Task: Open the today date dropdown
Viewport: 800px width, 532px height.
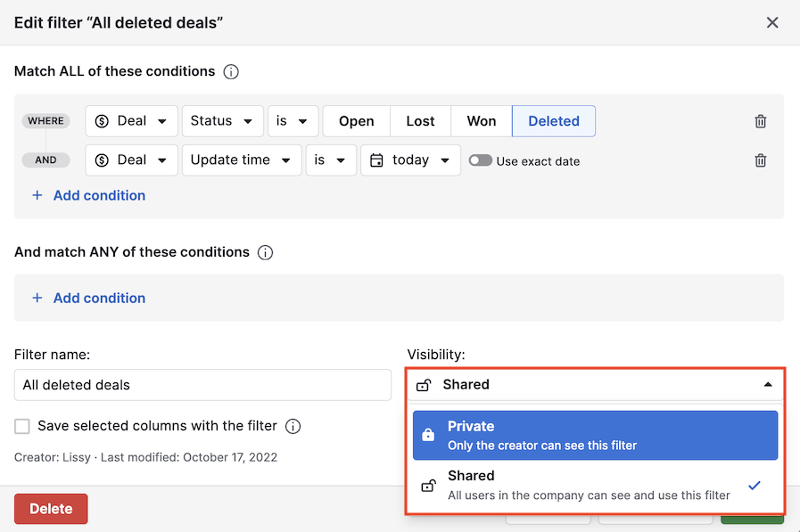Action: (x=410, y=160)
